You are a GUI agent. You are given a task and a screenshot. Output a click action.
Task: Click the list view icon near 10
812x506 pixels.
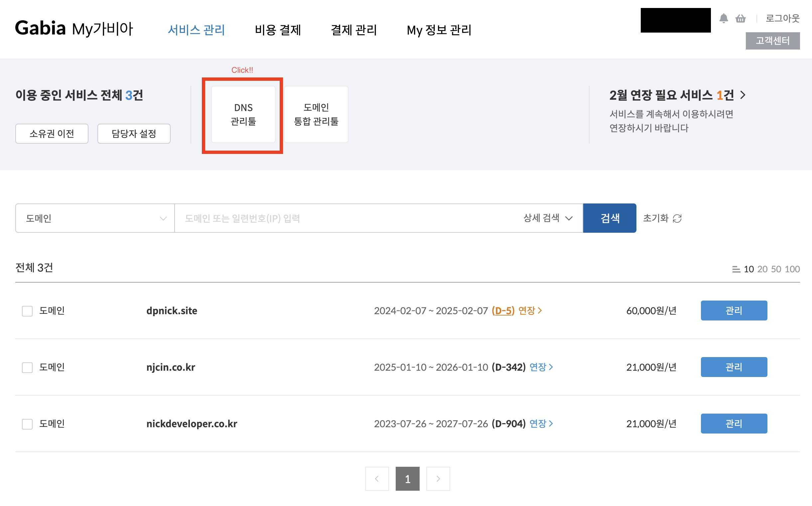click(x=736, y=269)
